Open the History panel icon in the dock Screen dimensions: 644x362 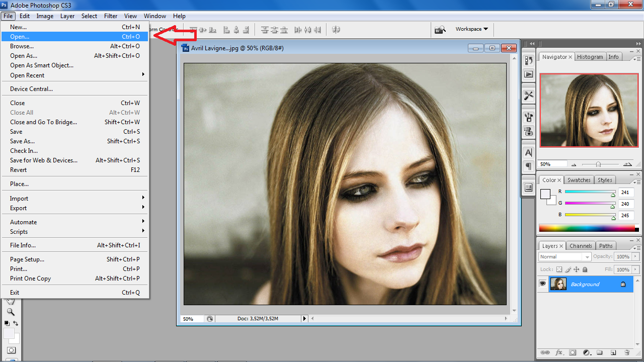coord(529,60)
